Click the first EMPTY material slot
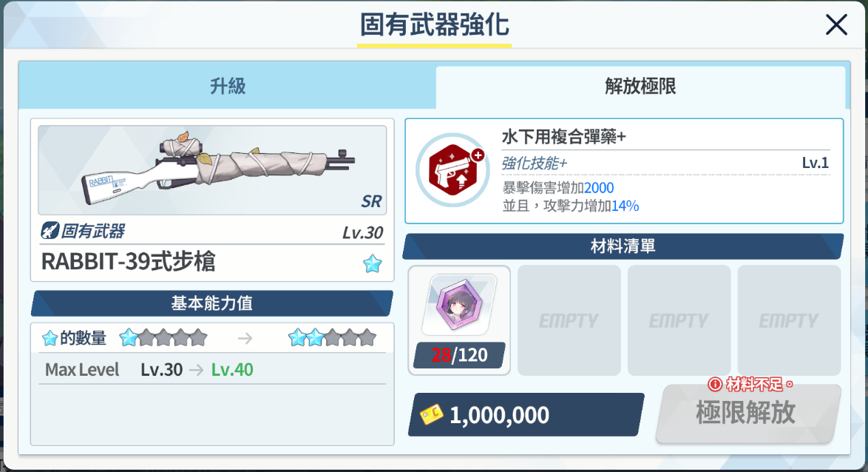The height and width of the screenshot is (472, 868). pyautogui.click(x=569, y=320)
